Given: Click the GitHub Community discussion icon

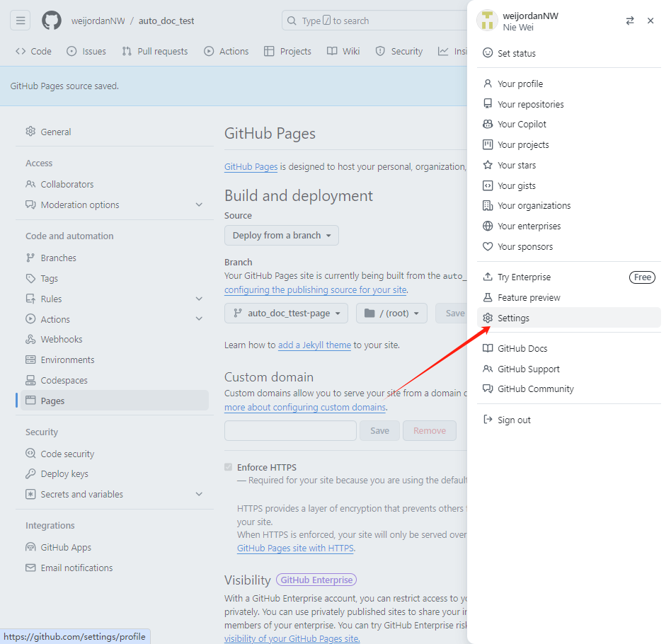Looking at the screenshot, I should pos(488,389).
